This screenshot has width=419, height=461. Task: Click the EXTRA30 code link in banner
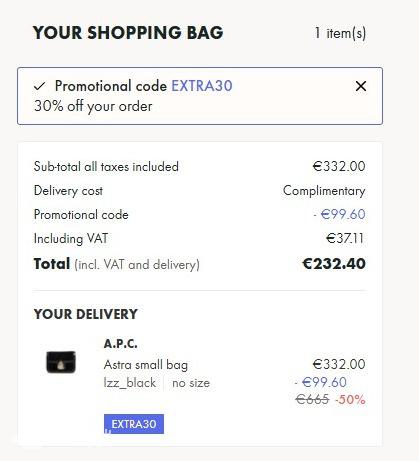202,86
